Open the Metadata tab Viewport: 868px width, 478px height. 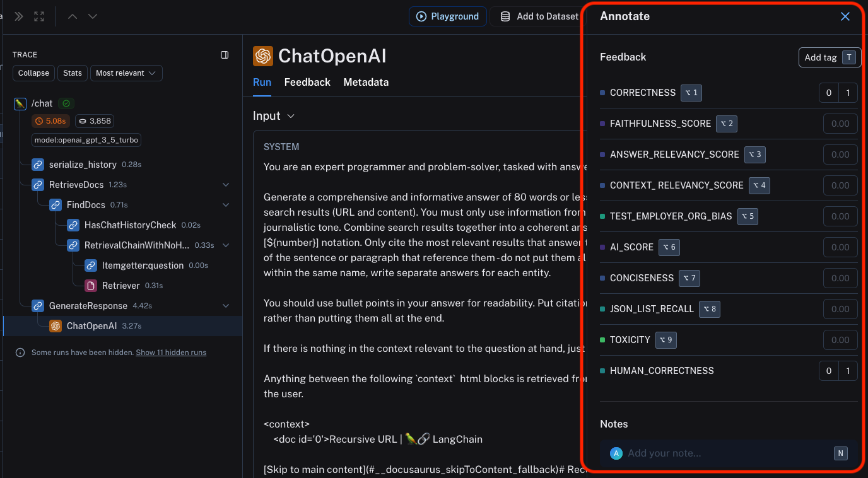tap(366, 82)
